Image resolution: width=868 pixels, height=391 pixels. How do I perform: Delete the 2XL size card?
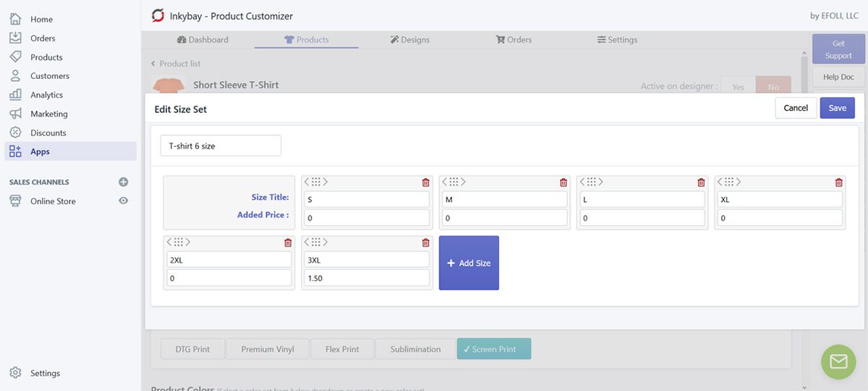tap(288, 243)
